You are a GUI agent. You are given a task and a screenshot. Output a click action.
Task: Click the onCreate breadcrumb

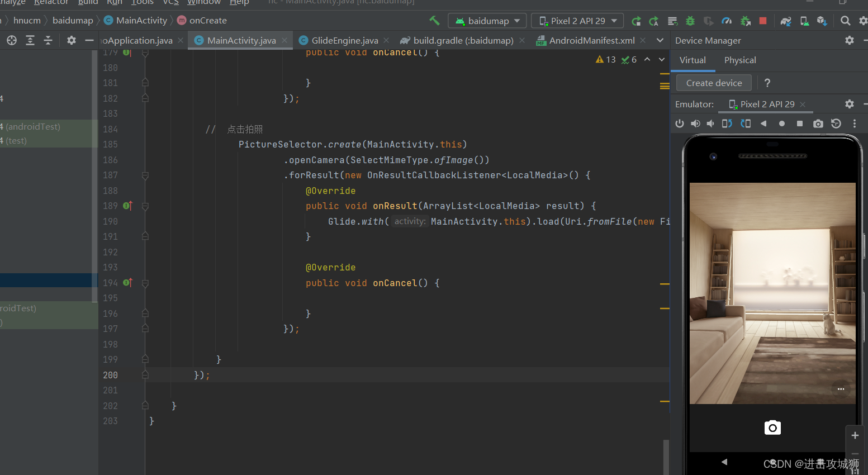pyautogui.click(x=202, y=21)
